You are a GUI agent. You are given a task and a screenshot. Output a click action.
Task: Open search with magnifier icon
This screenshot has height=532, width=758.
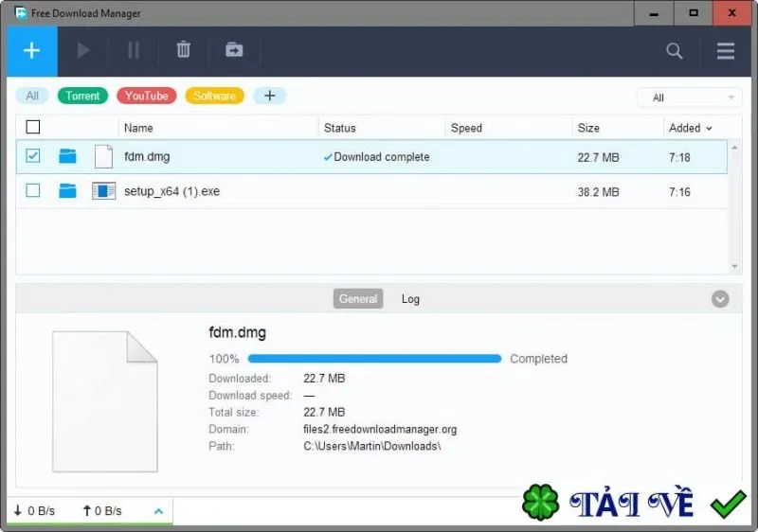pyautogui.click(x=675, y=51)
